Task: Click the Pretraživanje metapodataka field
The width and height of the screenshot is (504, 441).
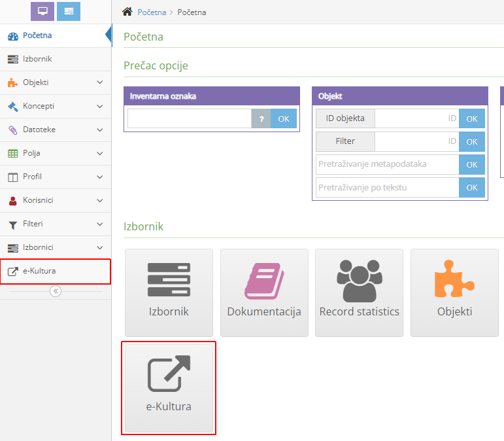Action: pos(388,164)
